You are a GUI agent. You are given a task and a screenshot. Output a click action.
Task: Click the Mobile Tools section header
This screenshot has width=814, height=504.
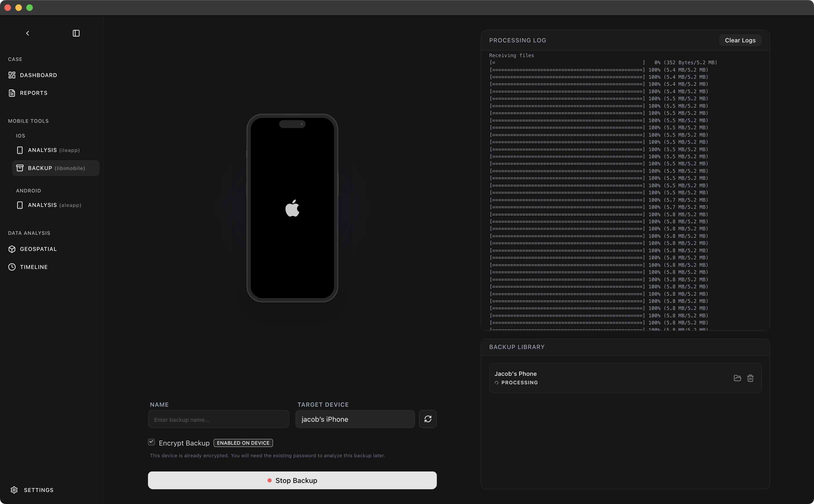[x=28, y=121]
